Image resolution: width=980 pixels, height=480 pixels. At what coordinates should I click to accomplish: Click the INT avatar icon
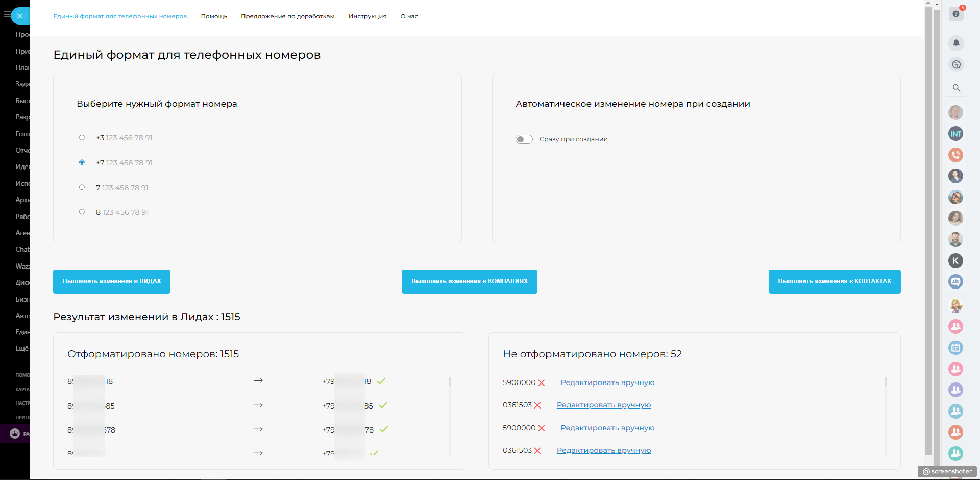click(x=955, y=134)
